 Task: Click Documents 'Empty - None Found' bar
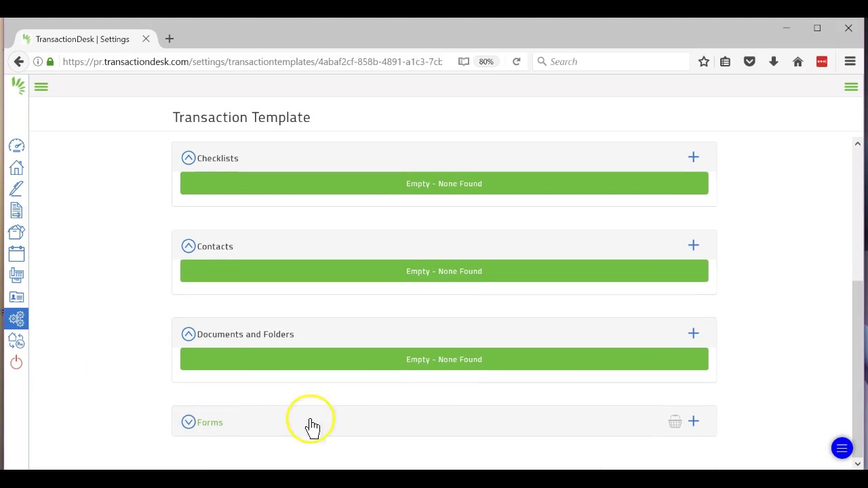444,359
